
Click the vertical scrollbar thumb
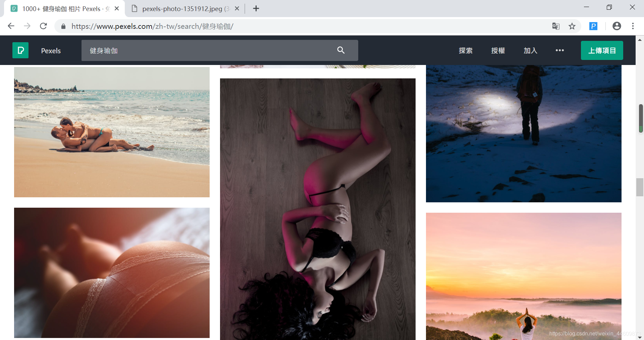click(640, 188)
